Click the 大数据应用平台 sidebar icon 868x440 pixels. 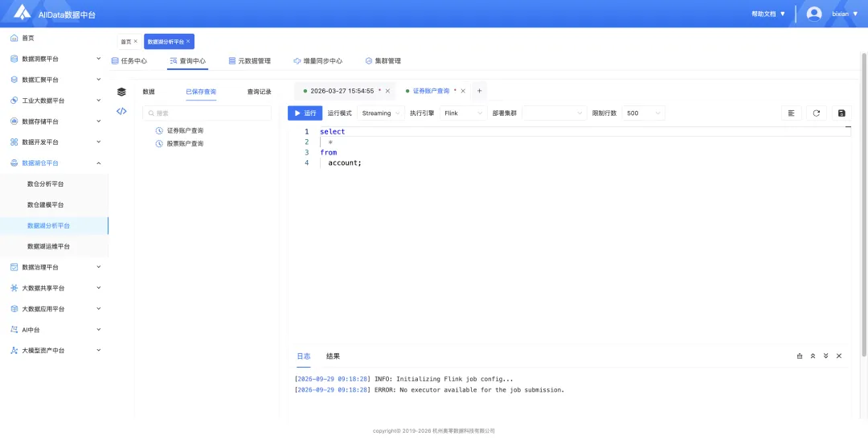[x=14, y=309]
